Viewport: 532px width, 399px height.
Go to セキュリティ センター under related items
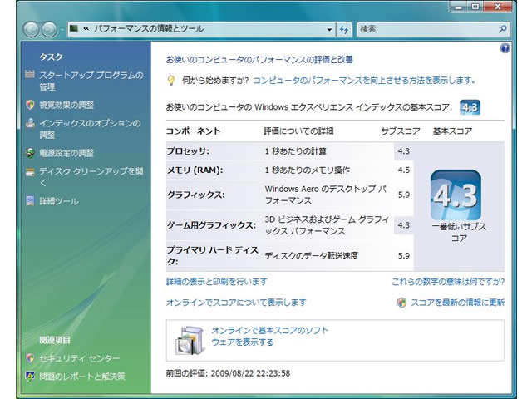click(x=79, y=358)
